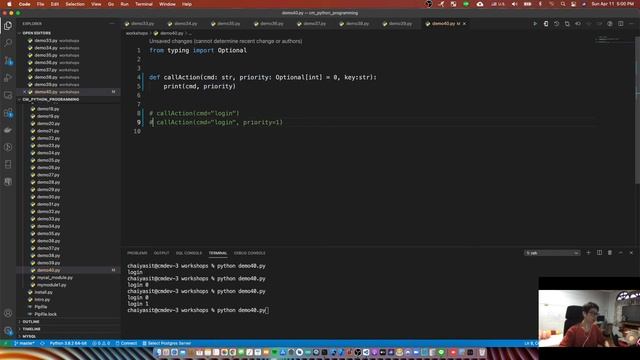640x360 pixels.
Task: Maximize the panel with the chevron icon
Action: 620,253
